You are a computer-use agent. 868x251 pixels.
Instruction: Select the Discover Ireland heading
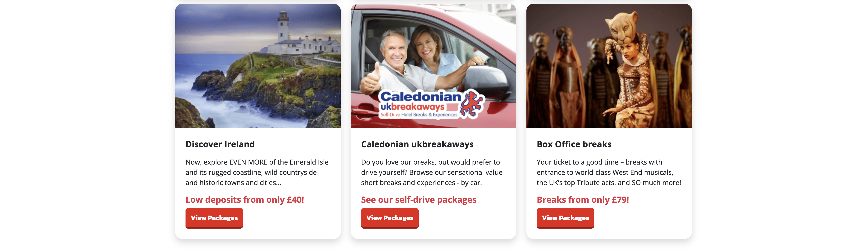pos(220,144)
